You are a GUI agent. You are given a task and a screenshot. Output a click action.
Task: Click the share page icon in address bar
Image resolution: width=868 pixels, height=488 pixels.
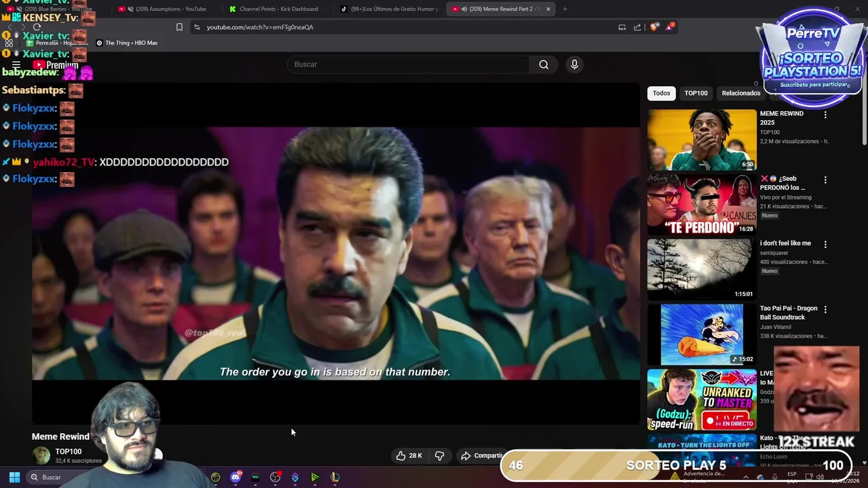(637, 27)
